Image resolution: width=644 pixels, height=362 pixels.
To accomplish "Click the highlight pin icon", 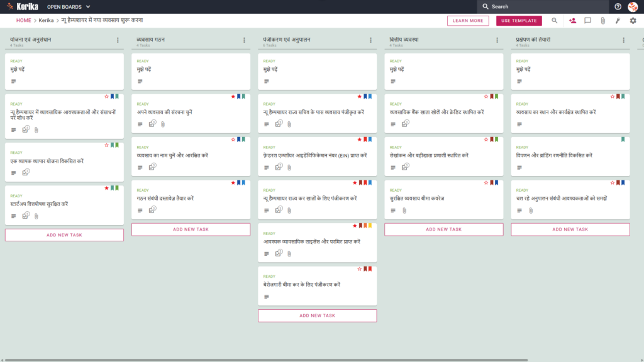I will [618, 21].
